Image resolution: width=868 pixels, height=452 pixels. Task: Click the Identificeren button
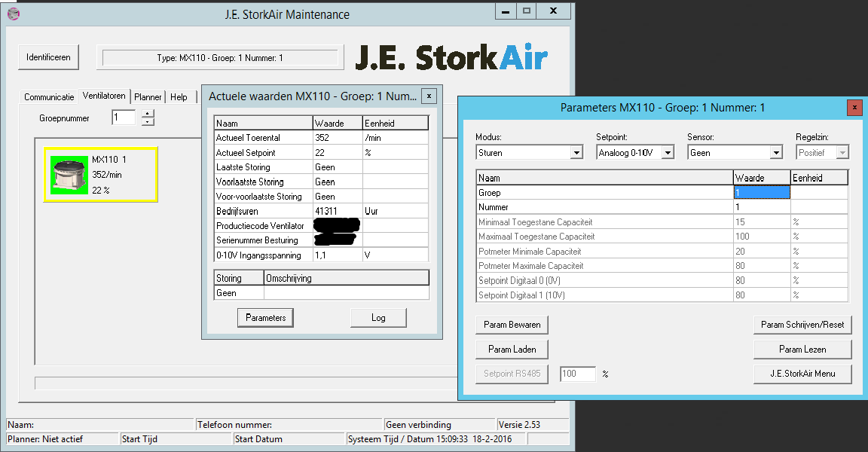click(48, 57)
